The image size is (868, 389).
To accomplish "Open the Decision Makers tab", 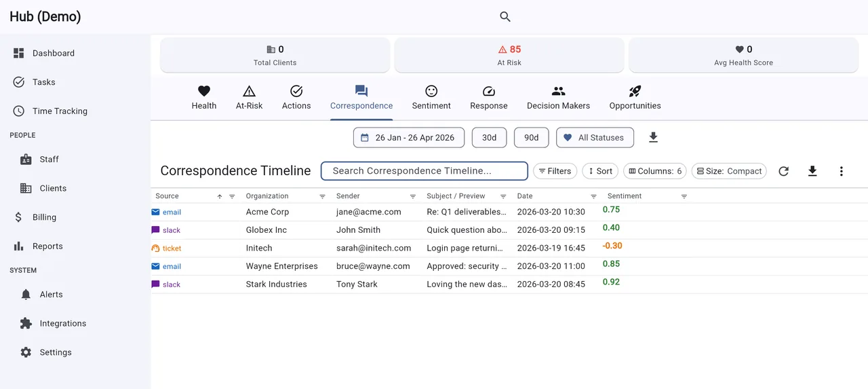I will [558, 98].
